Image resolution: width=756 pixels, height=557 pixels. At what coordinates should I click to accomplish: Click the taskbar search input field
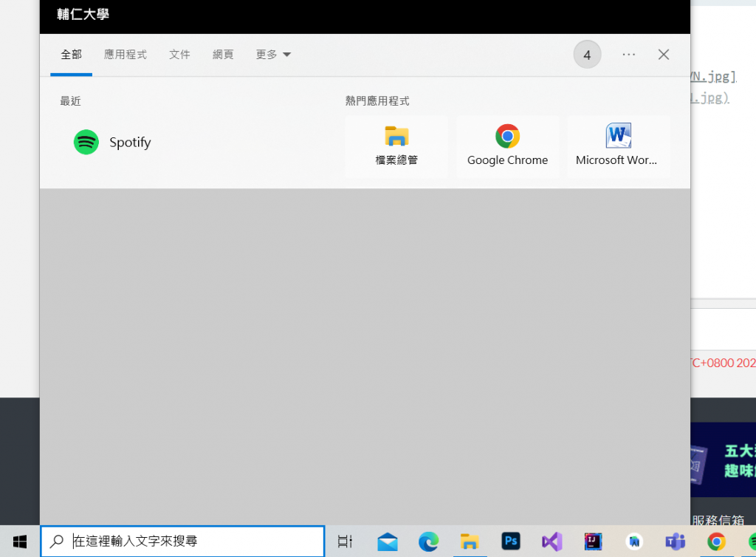(182, 541)
